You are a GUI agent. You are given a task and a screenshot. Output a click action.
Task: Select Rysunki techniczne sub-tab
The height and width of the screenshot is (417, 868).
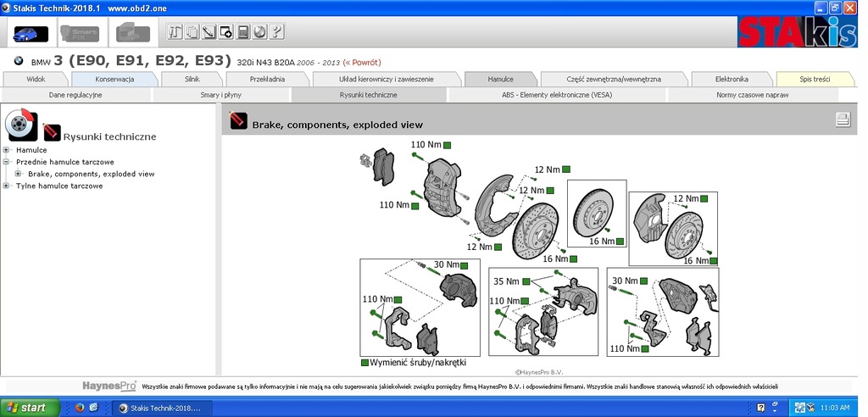click(368, 95)
